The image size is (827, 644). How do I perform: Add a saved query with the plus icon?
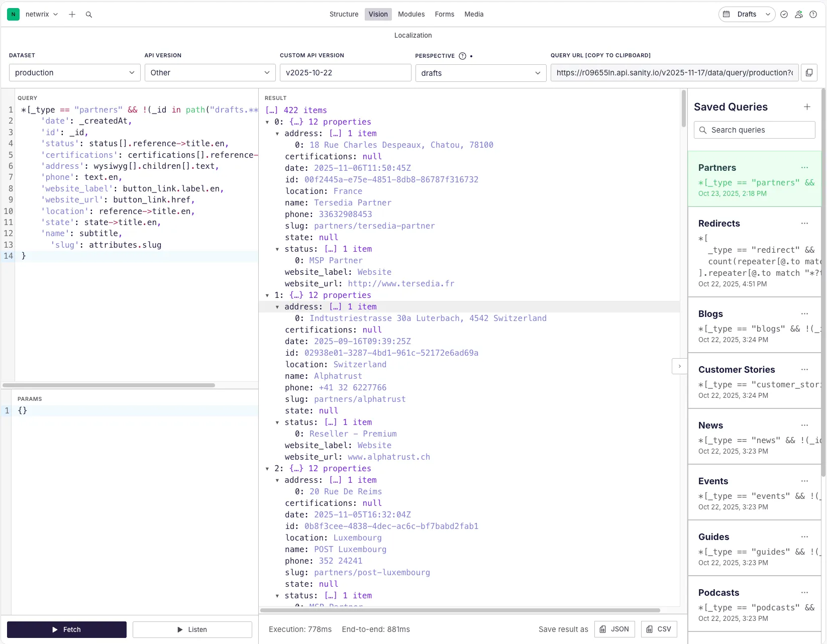[x=807, y=106]
